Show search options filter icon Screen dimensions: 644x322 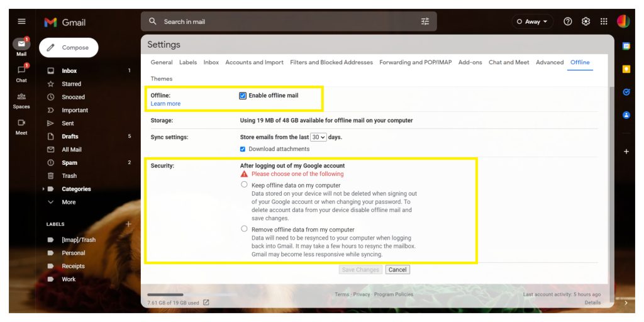[425, 21]
